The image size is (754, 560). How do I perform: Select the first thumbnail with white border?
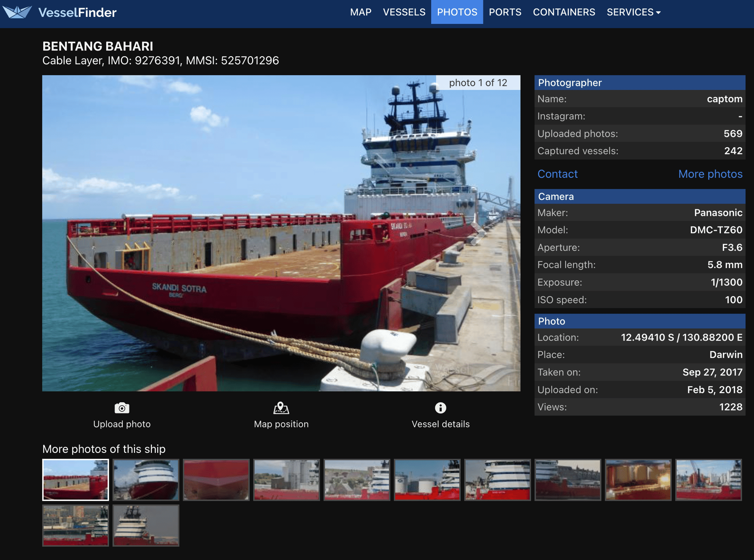75,480
